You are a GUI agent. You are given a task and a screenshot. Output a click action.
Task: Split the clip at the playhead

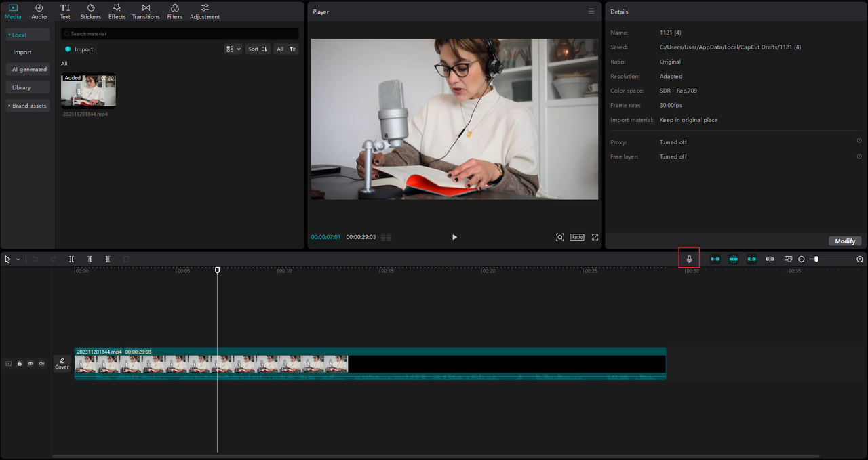coord(71,259)
